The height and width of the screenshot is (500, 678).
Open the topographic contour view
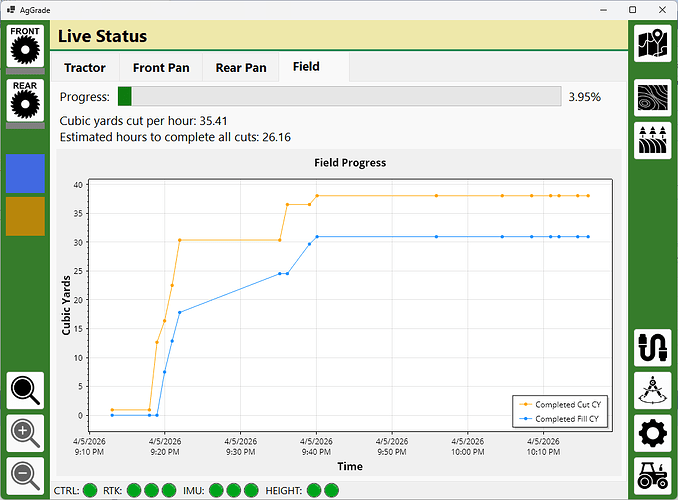tap(653, 99)
